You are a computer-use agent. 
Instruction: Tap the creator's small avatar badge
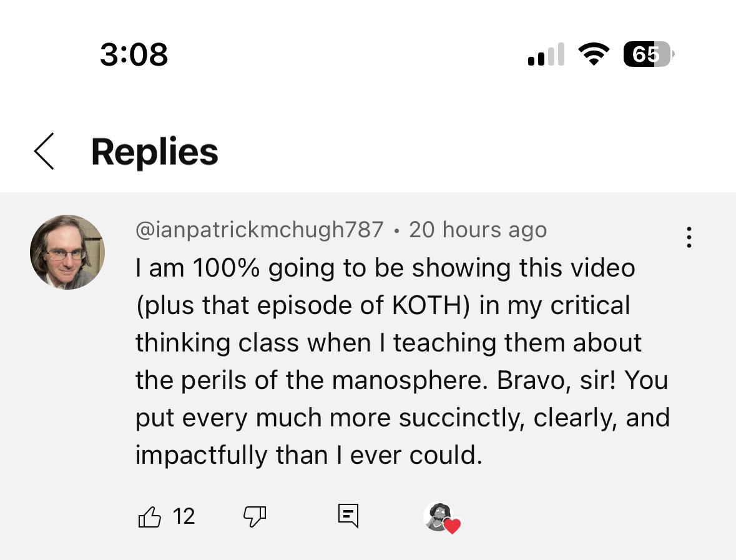[x=438, y=515]
